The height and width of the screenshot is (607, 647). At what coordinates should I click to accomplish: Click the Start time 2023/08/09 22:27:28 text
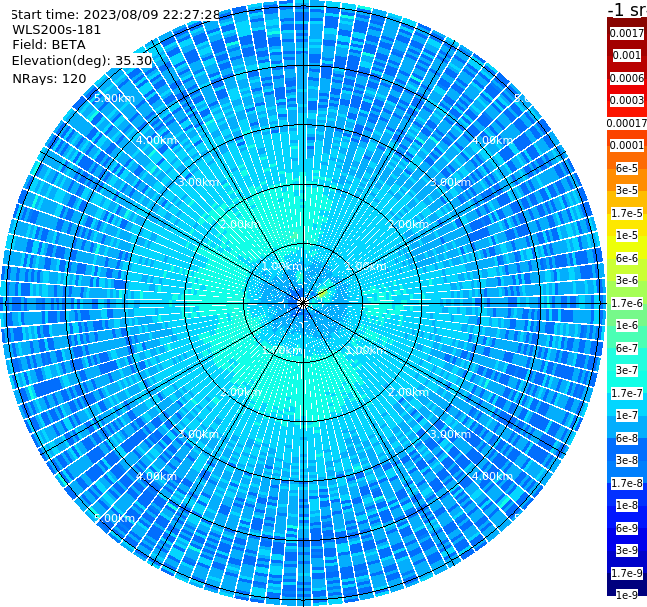[115, 14]
